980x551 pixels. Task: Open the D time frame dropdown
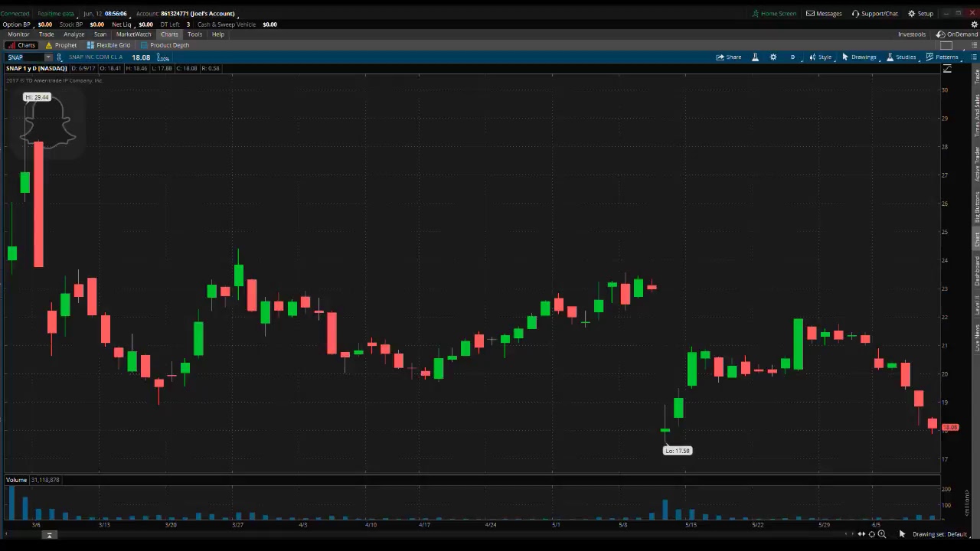tap(792, 57)
